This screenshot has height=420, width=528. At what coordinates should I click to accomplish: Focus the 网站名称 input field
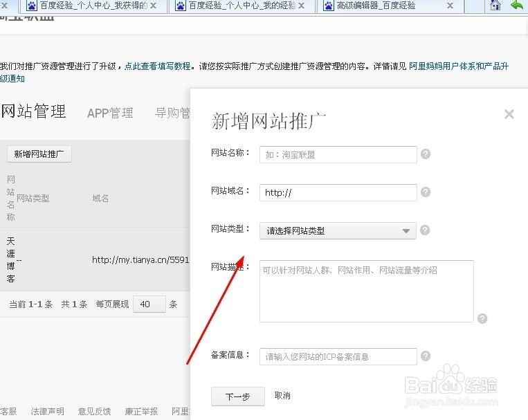click(x=338, y=154)
